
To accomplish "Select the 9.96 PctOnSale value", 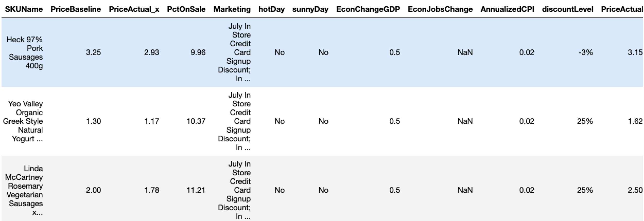I will pyautogui.click(x=198, y=52).
